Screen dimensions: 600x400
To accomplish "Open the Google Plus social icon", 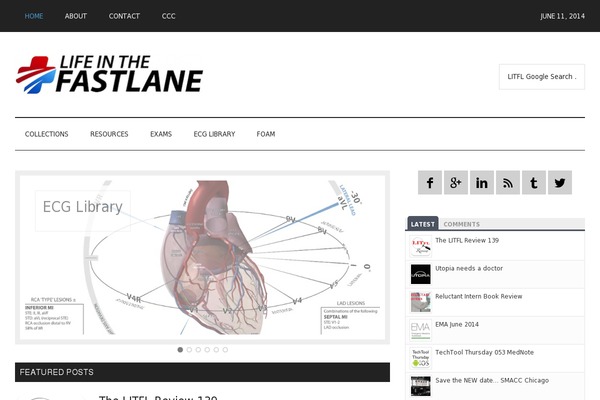I will [x=456, y=183].
